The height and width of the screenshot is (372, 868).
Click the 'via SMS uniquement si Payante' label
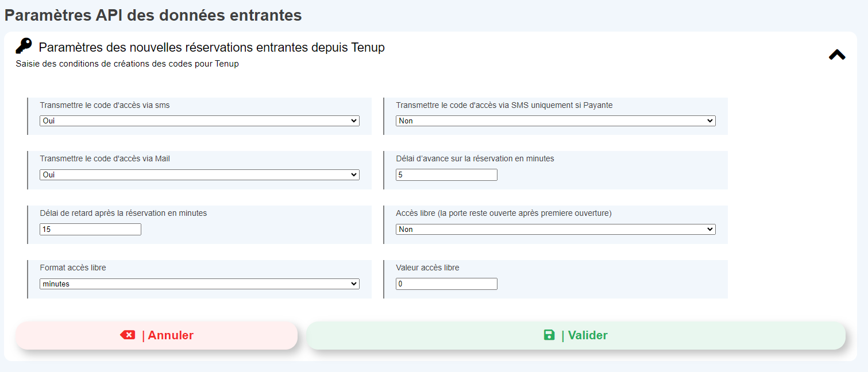tap(504, 105)
